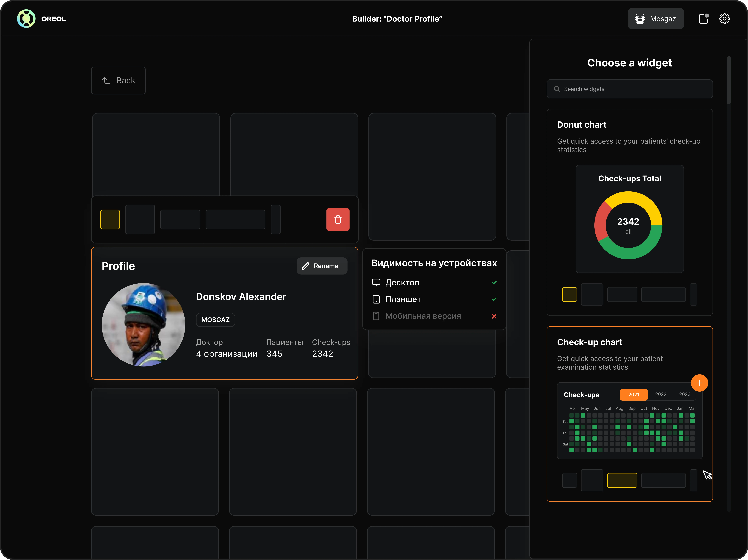Screen dimensions: 748x560
Task: Disable Десктоп visibility checkmark
Action: [x=494, y=283]
